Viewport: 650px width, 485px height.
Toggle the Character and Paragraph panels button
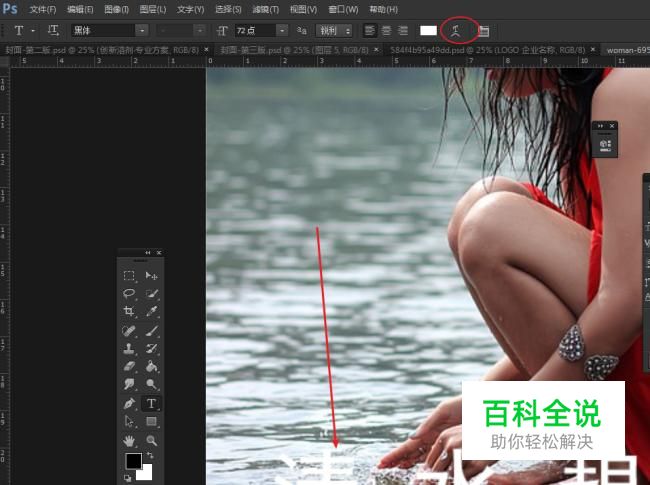(483, 31)
